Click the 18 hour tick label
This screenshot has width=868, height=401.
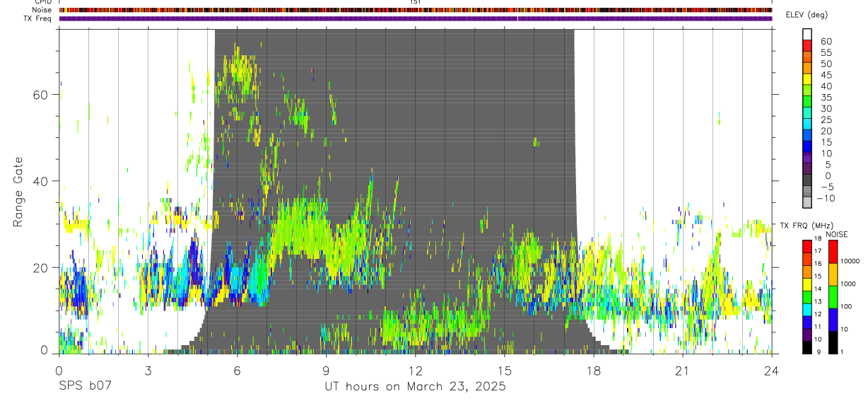593,371
